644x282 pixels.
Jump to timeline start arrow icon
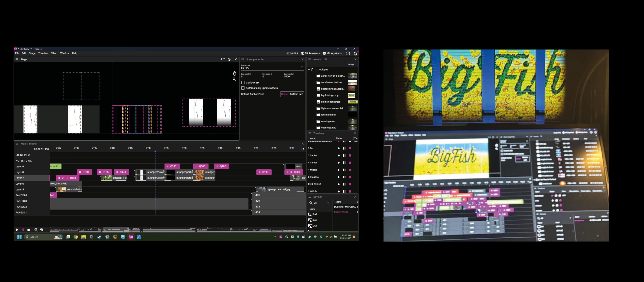pyautogui.click(x=303, y=149)
